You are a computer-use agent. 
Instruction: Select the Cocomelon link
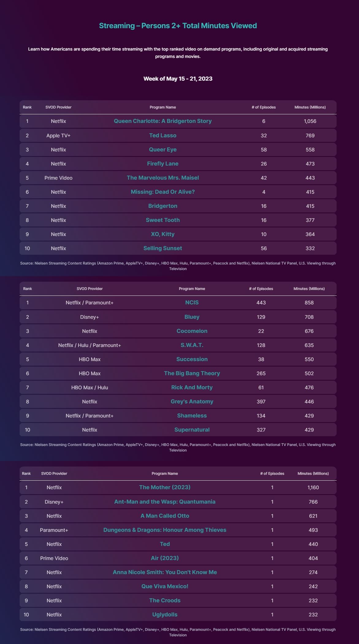point(192,331)
